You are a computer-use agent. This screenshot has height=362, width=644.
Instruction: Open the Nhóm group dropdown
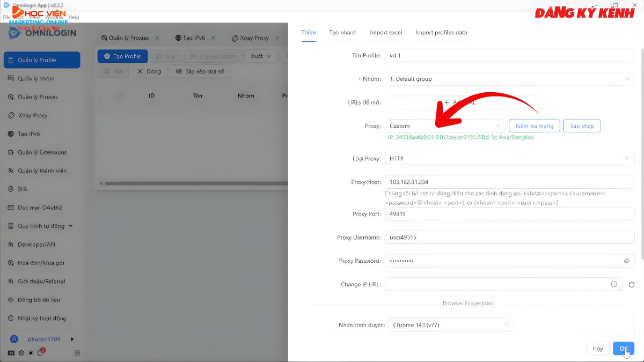tap(509, 79)
